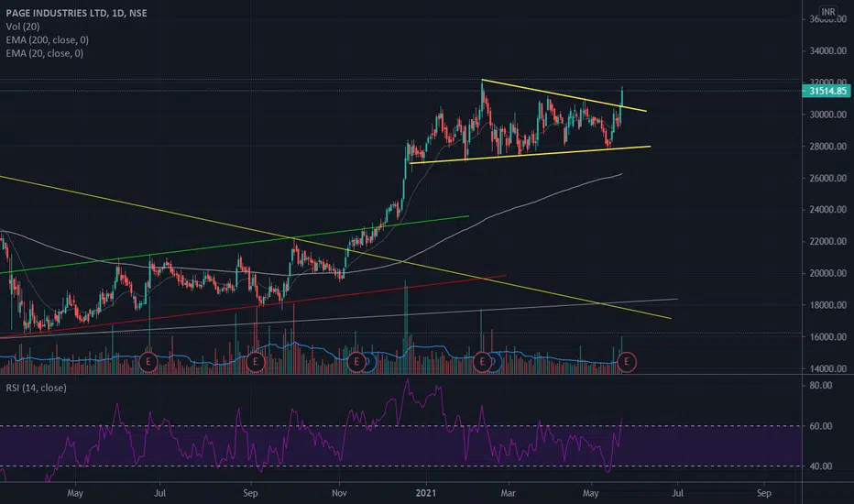Select the Vol (20) indicator legend

23,27
